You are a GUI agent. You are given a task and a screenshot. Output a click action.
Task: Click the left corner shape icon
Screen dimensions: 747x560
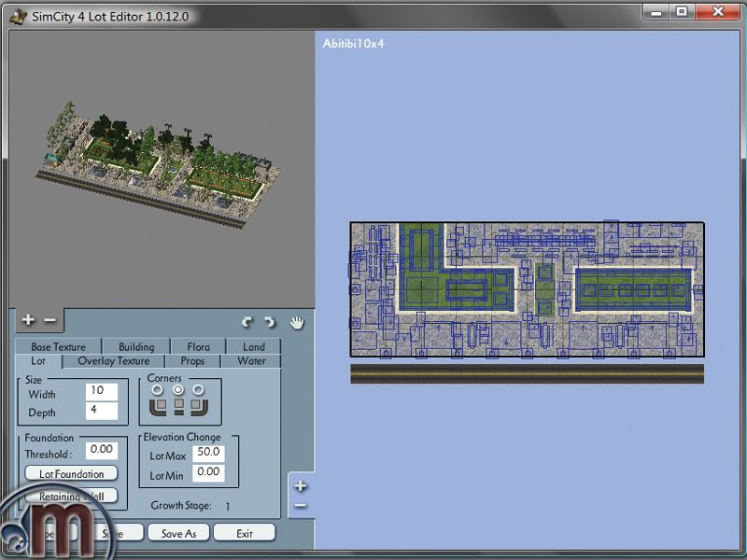tap(158, 408)
